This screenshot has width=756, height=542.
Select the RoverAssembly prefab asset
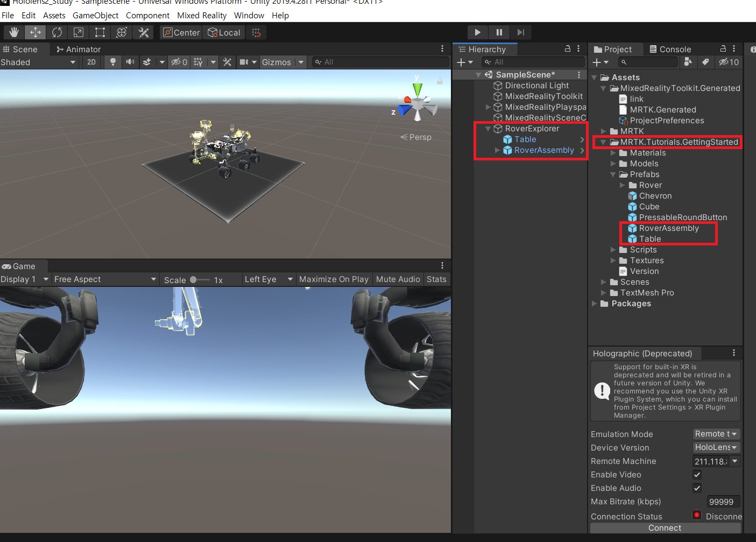(669, 228)
